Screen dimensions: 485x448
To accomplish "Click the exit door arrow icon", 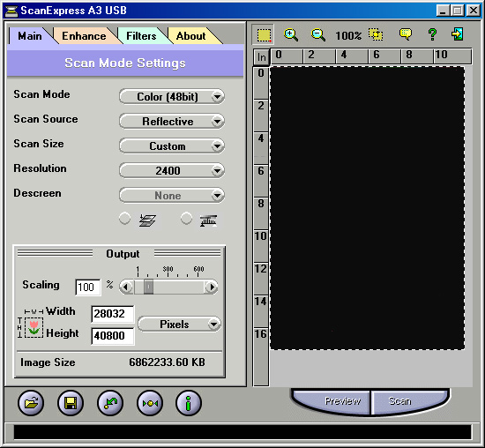I will [x=458, y=34].
